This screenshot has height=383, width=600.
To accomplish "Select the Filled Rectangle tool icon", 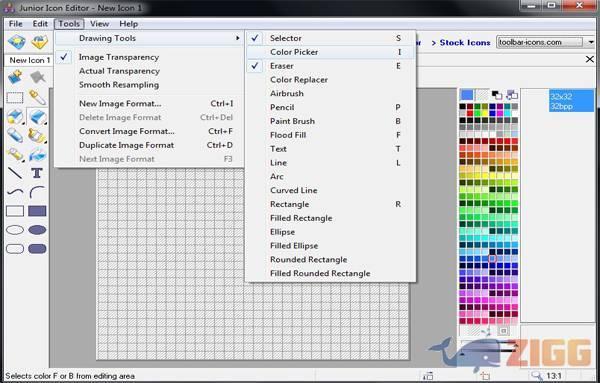I will (x=37, y=211).
